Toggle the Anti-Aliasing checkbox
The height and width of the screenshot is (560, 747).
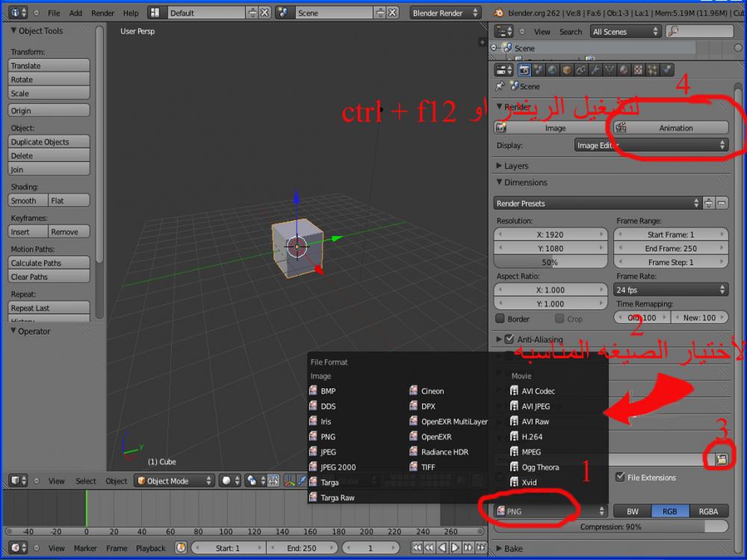(x=509, y=339)
